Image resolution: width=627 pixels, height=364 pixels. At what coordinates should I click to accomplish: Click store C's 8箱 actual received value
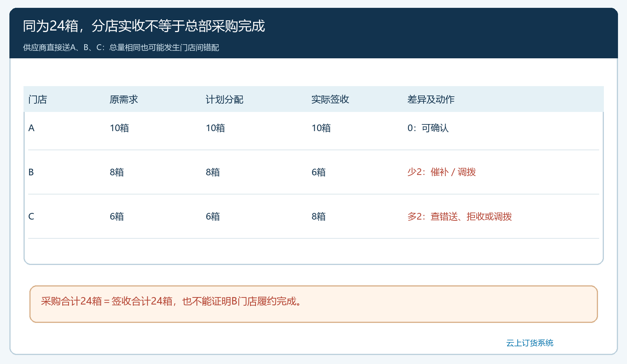319,216
